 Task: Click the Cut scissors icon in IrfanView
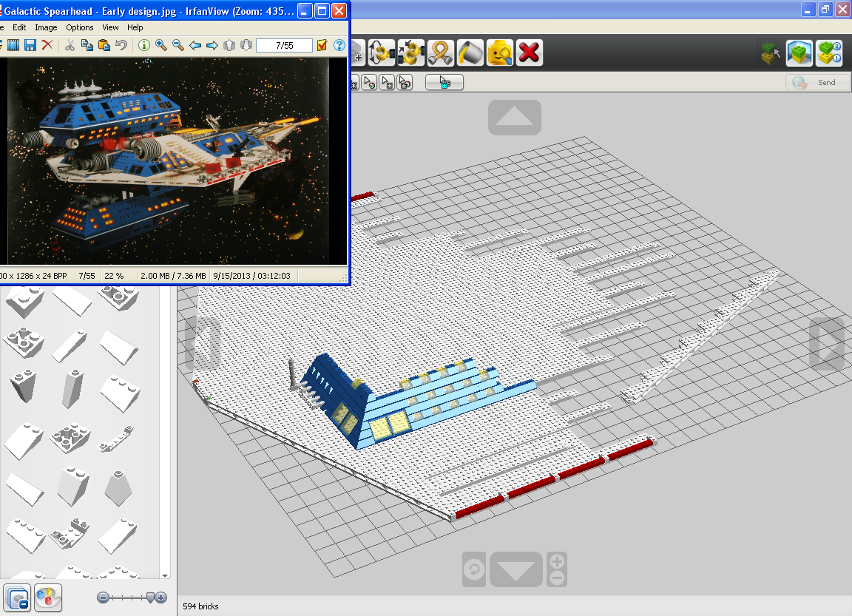tap(70, 45)
